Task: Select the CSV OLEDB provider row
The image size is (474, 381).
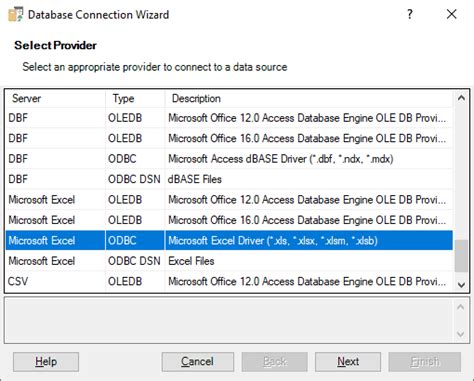Action: 229,282
